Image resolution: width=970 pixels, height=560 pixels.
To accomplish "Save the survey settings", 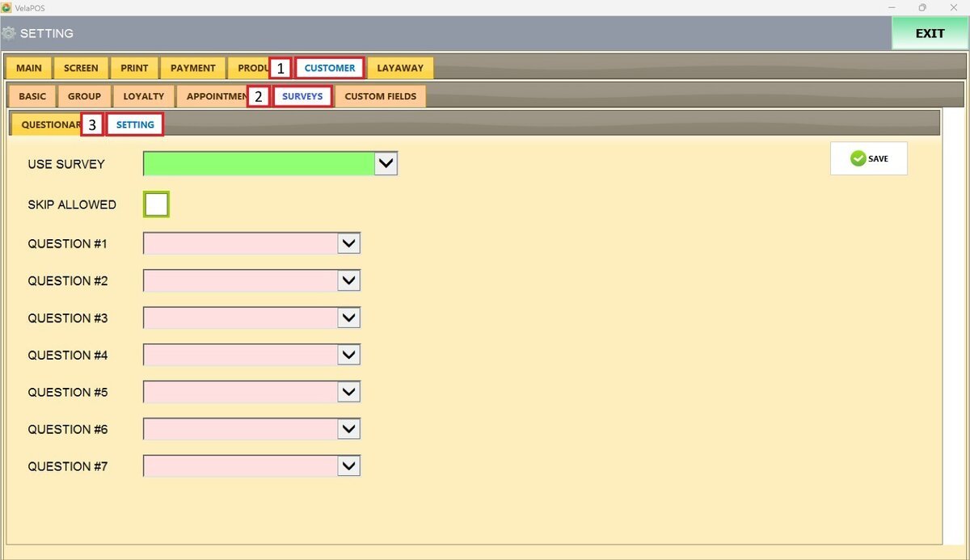I will tap(869, 158).
